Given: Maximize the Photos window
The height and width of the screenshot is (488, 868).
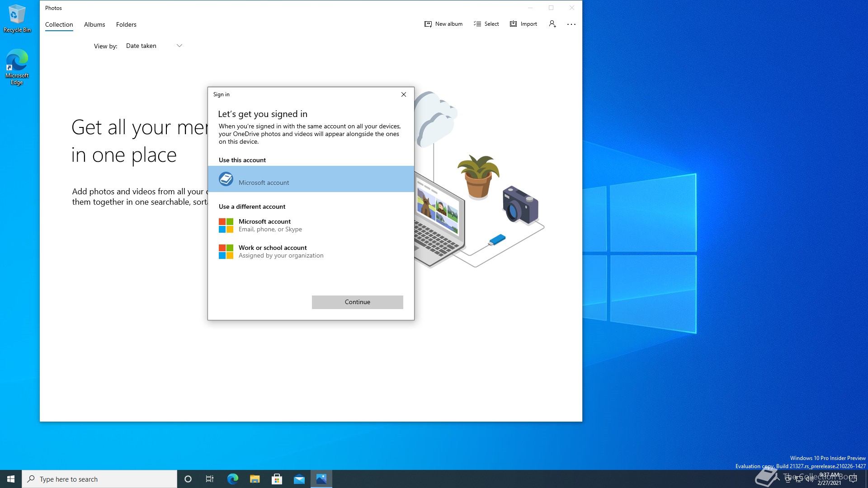Looking at the screenshot, I should click(x=551, y=8).
